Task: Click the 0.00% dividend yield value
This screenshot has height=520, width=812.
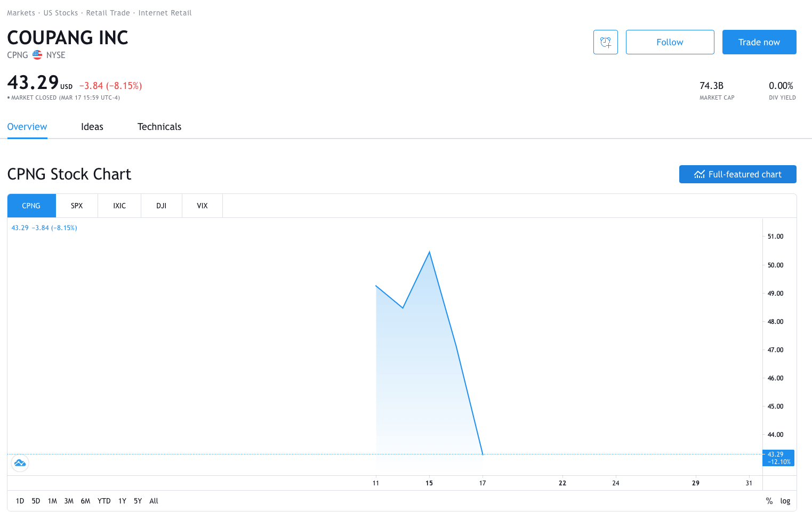Action: tap(781, 86)
